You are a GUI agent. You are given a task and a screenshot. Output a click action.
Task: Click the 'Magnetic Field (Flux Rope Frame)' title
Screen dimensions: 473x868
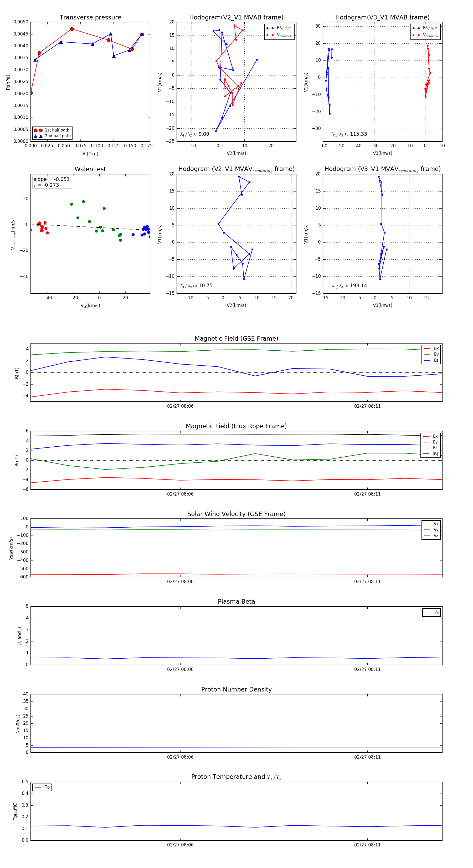pyautogui.click(x=236, y=426)
